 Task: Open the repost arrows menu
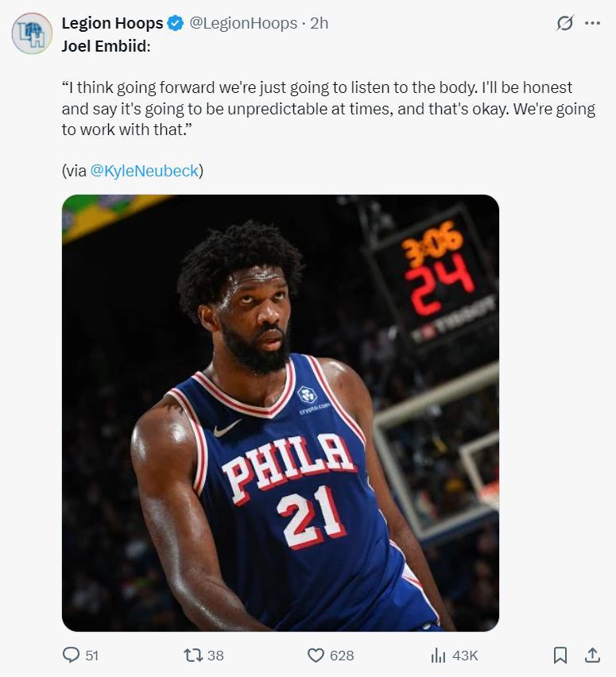(192, 655)
